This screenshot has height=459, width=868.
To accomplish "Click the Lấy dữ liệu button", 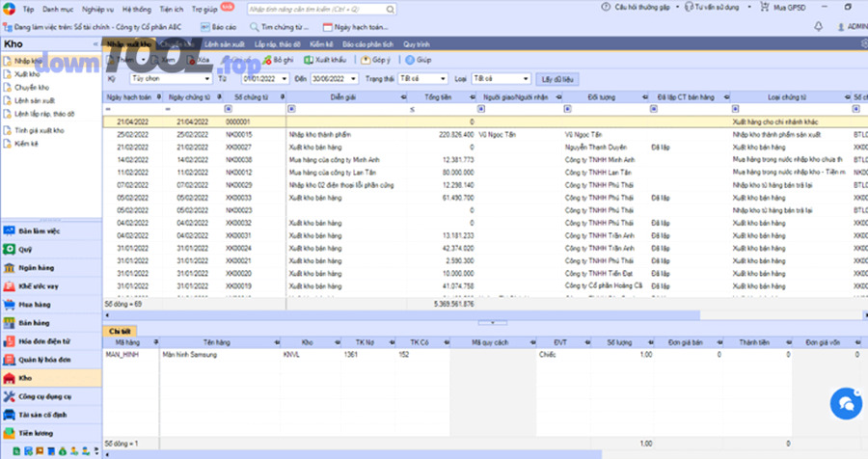I will [558, 78].
